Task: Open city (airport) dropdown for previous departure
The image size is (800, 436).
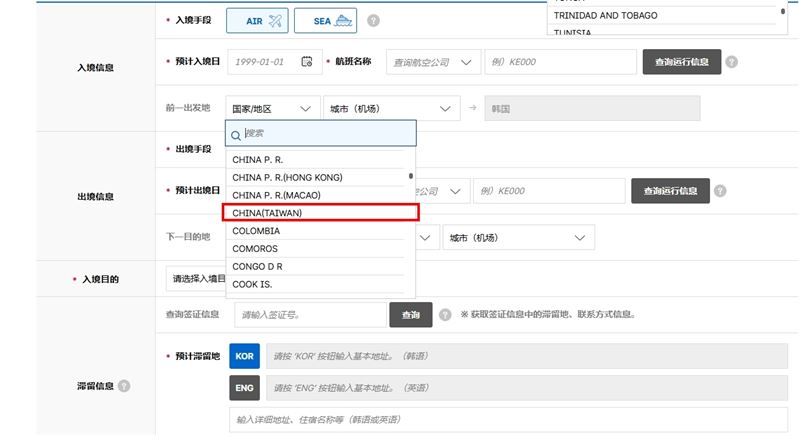Action: tap(392, 109)
